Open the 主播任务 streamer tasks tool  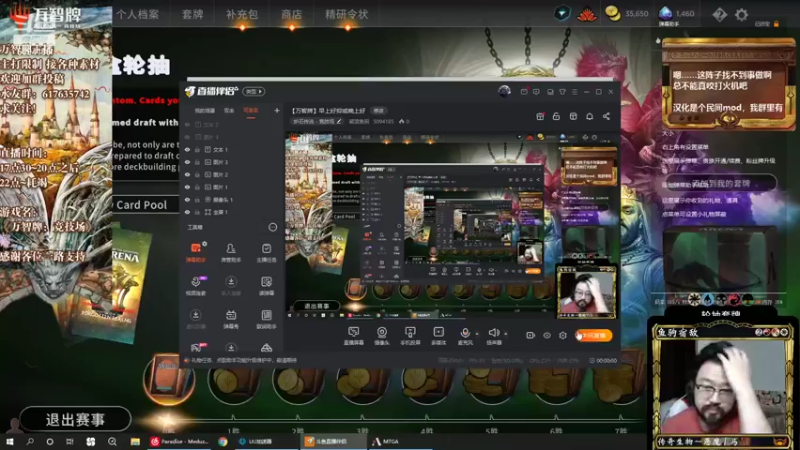click(x=266, y=252)
